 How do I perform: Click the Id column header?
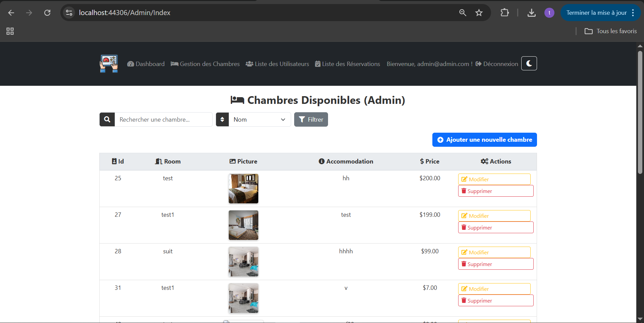tap(118, 161)
